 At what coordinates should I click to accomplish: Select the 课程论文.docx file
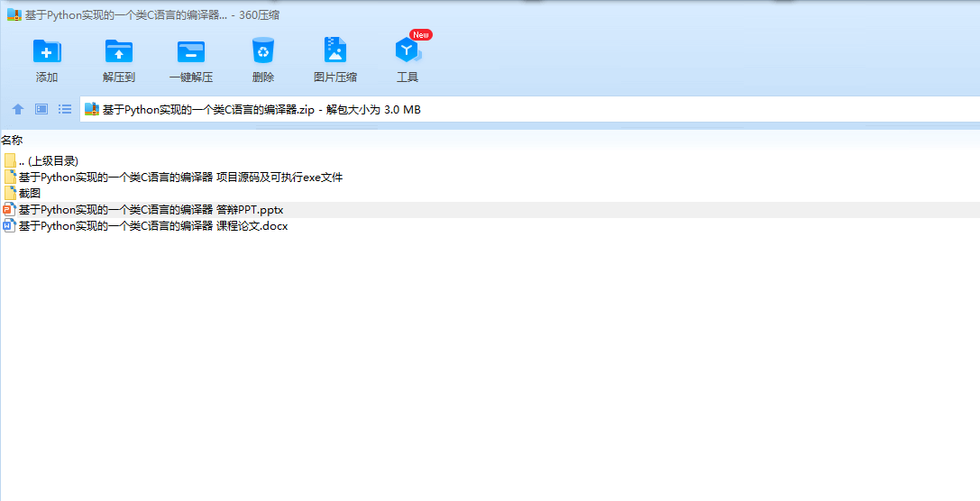point(490,226)
